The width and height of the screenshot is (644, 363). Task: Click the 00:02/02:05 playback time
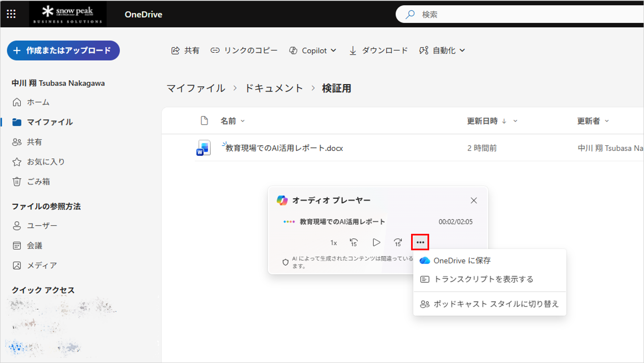tap(455, 222)
